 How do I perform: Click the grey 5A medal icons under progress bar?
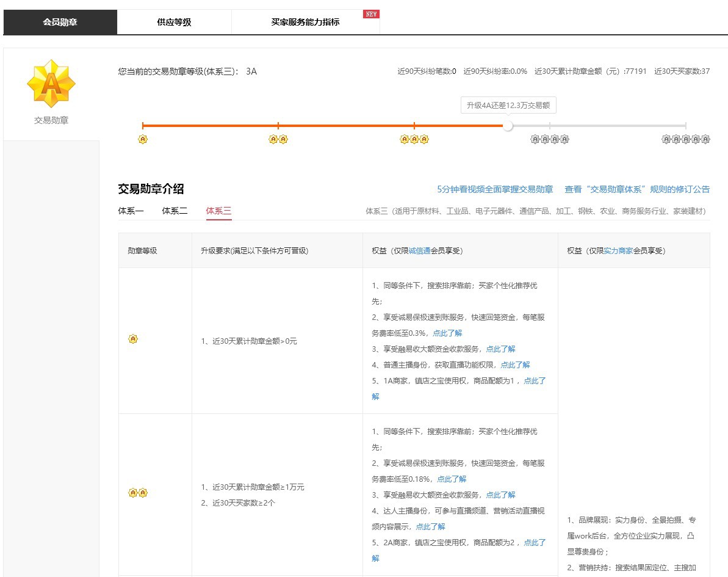coord(686,139)
